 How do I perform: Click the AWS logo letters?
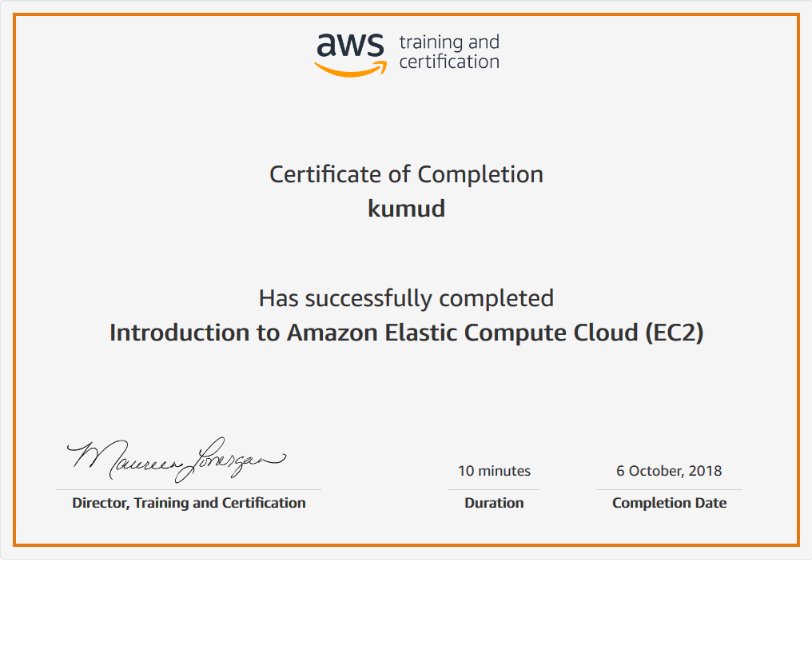(x=350, y=46)
